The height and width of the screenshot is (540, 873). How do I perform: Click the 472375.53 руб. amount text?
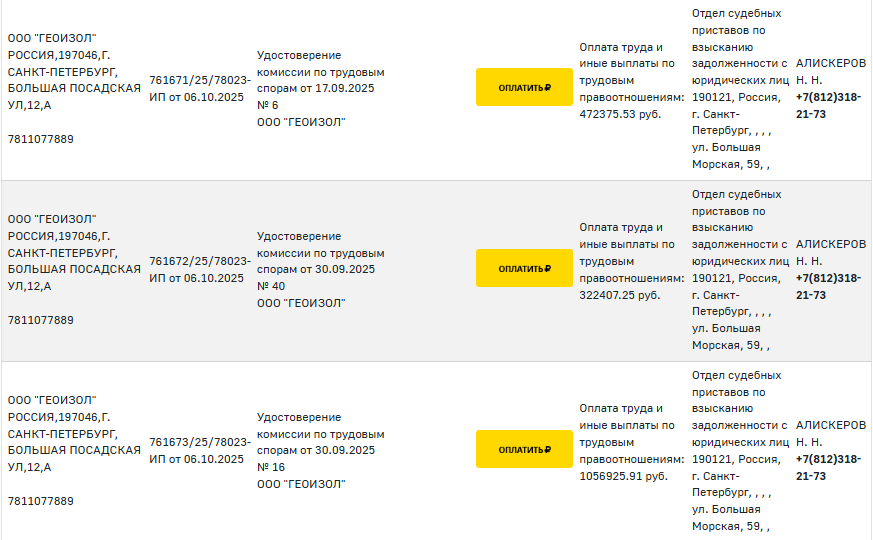click(620, 114)
